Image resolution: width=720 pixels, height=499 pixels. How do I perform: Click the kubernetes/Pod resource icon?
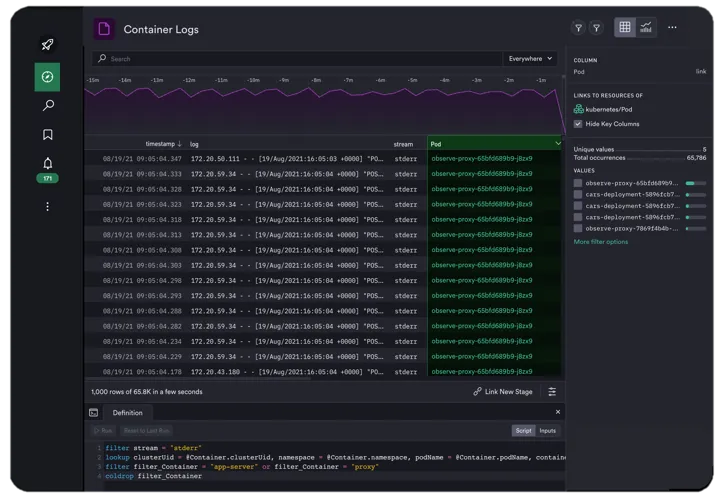point(579,109)
